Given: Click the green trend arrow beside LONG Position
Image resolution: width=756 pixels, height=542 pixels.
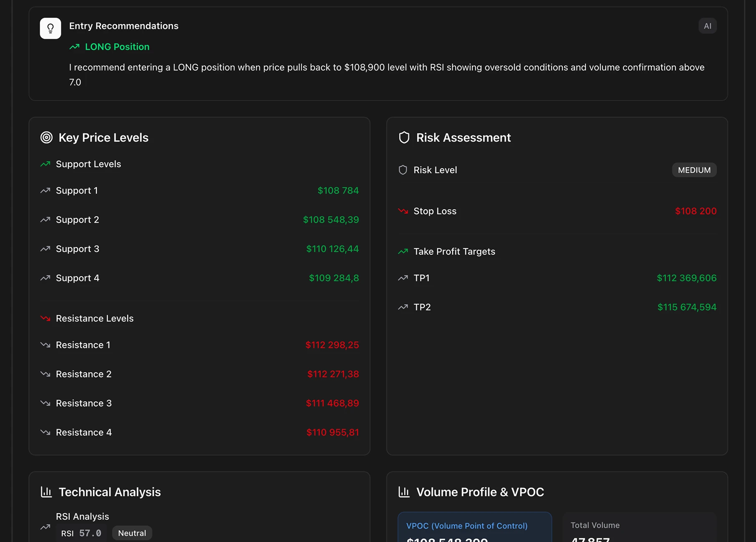Looking at the screenshot, I should click(x=74, y=47).
